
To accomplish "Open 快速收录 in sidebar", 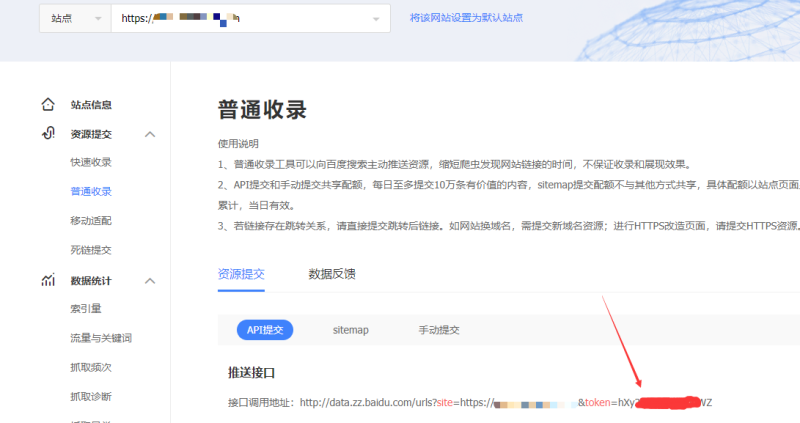I will tap(91, 162).
